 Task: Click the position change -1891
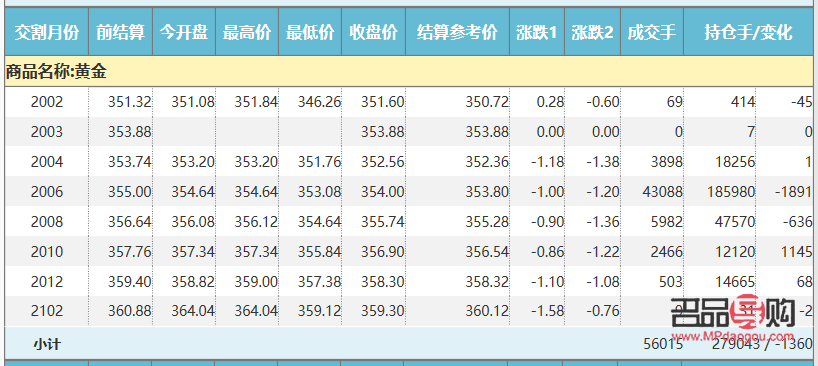coord(793,192)
